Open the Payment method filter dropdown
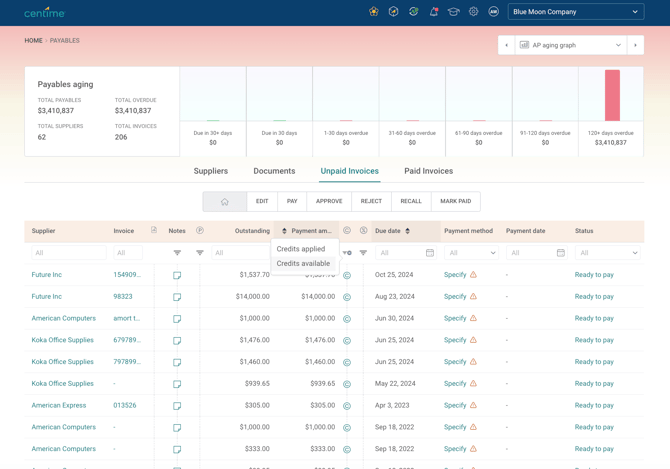This screenshot has height=469, width=670. click(x=472, y=253)
